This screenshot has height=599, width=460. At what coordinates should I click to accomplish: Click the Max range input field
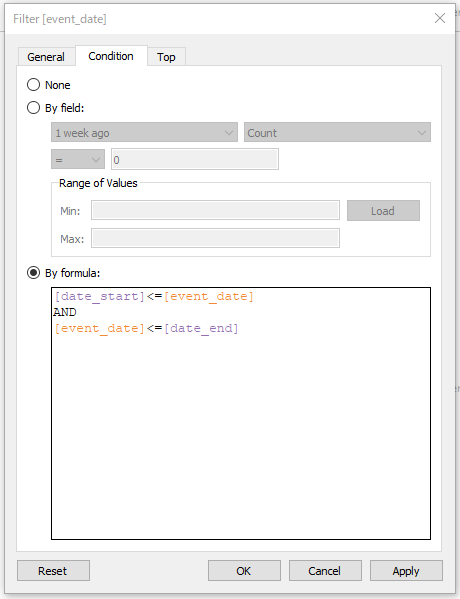point(215,238)
